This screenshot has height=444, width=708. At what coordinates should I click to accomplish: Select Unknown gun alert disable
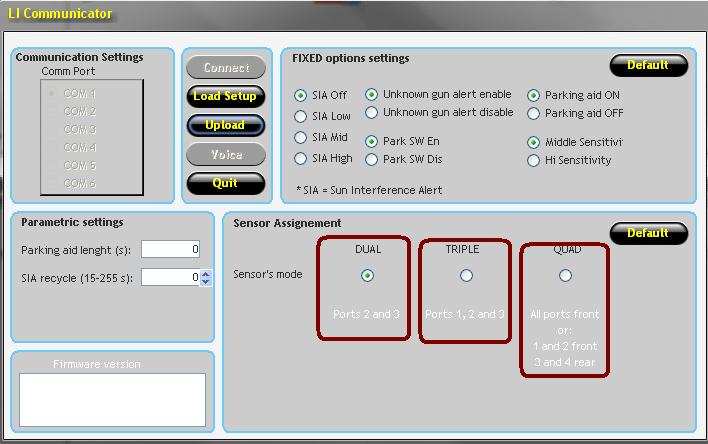(x=372, y=113)
